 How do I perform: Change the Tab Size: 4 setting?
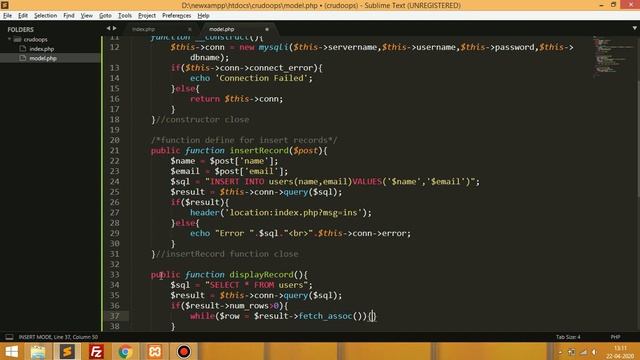(x=568, y=337)
